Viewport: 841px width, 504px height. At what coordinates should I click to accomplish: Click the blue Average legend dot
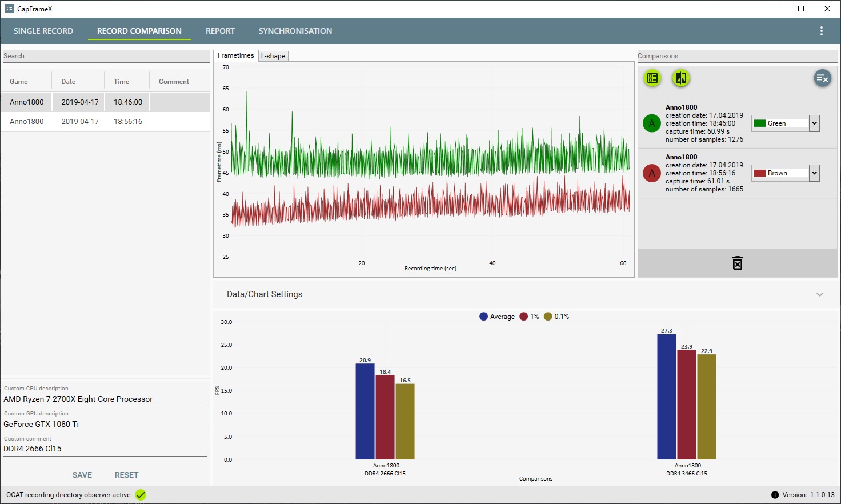point(483,317)
